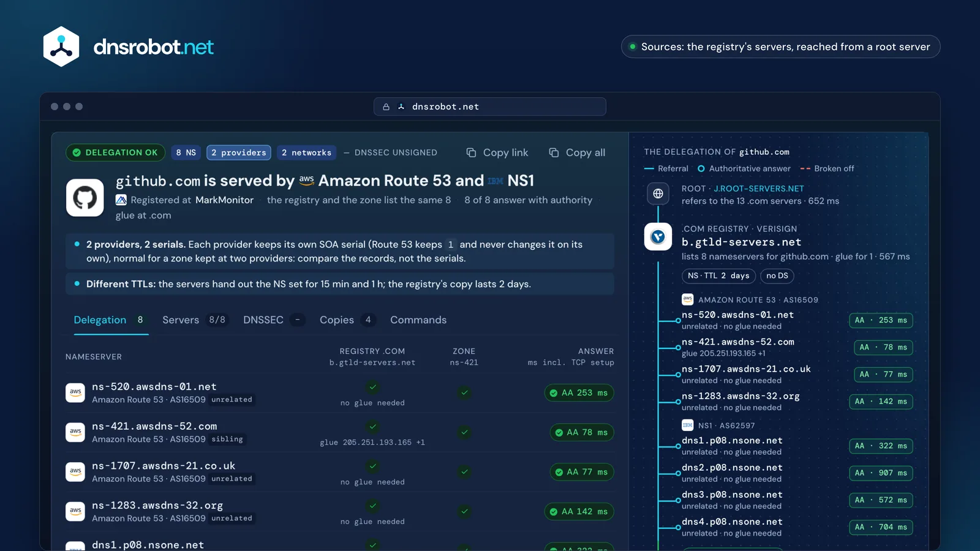Click the AA 907 ms badge in tree

point(881,473)
